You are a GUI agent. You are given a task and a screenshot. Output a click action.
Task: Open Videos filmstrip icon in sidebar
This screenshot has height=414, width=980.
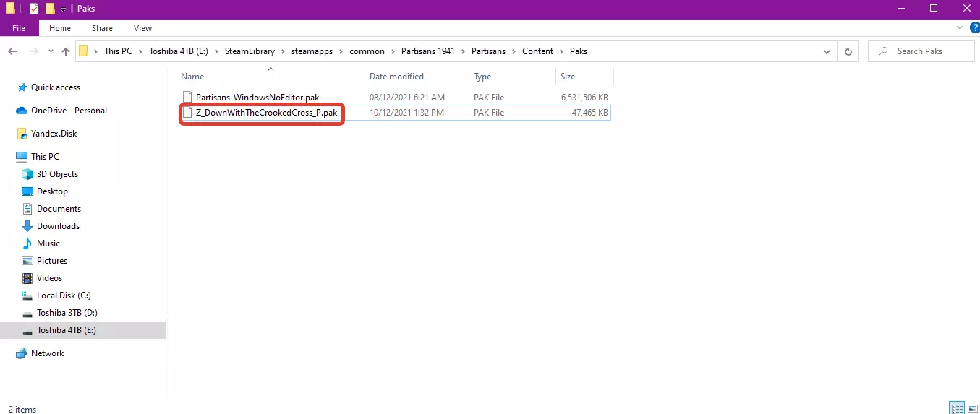[x=27, y=278]
